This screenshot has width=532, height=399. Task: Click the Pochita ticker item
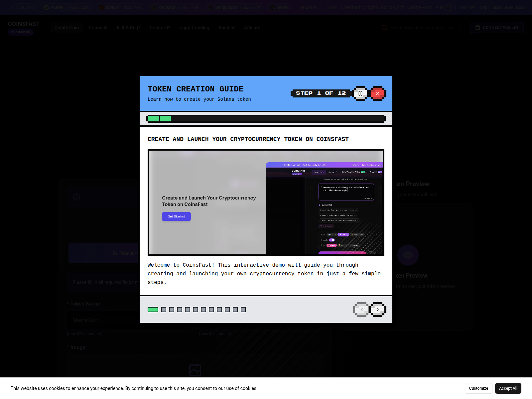click(x=175, y=7)
